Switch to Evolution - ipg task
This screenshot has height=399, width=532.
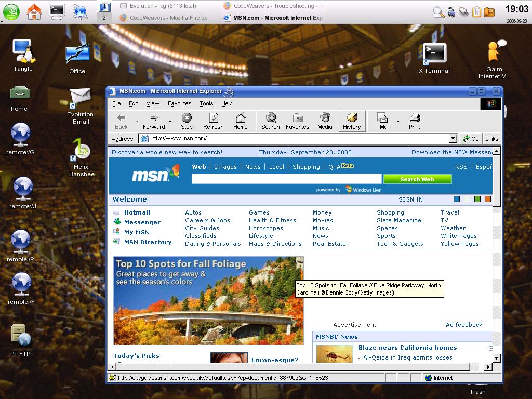point(158,6)
